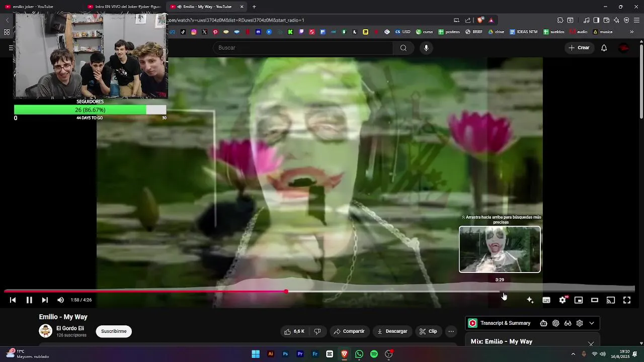Click the share page icon in address bar

(468, 20)
